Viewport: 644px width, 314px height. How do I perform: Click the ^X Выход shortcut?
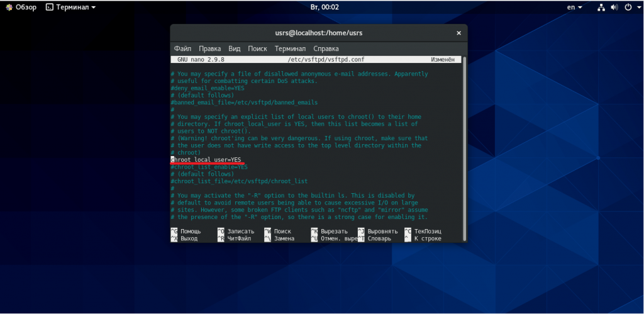pyautogui.click(x=184, y=238)
